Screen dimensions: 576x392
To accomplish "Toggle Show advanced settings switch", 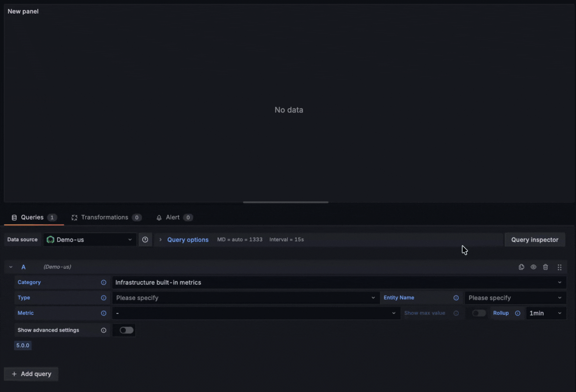I will 127,330.
